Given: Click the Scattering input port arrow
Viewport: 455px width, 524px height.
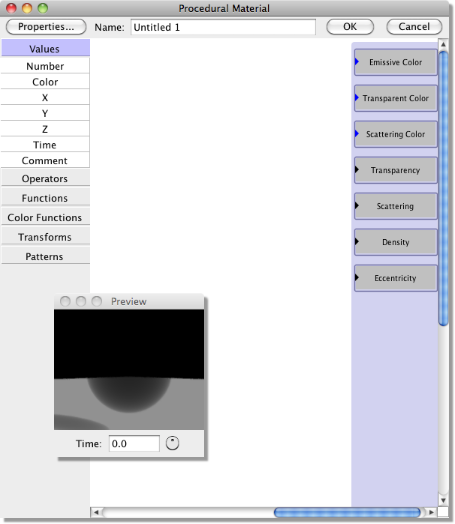Looking at the screenshot, I should [357, 206].
